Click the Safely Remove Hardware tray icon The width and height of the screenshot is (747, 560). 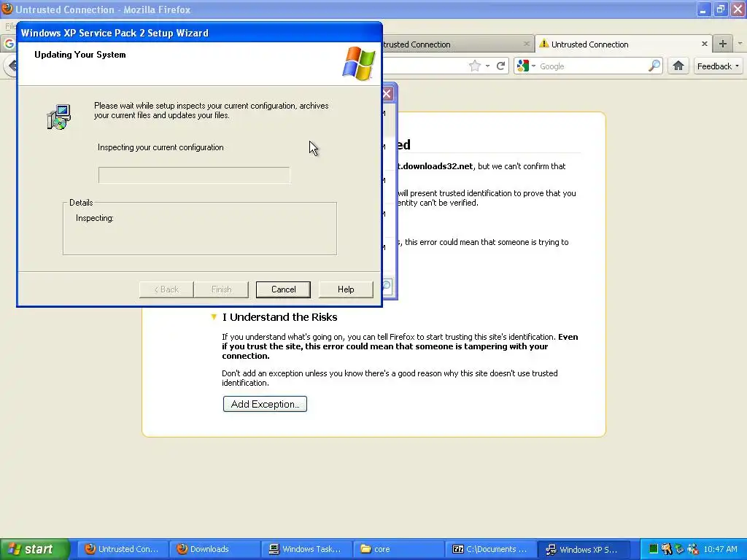tap(679, 549)
